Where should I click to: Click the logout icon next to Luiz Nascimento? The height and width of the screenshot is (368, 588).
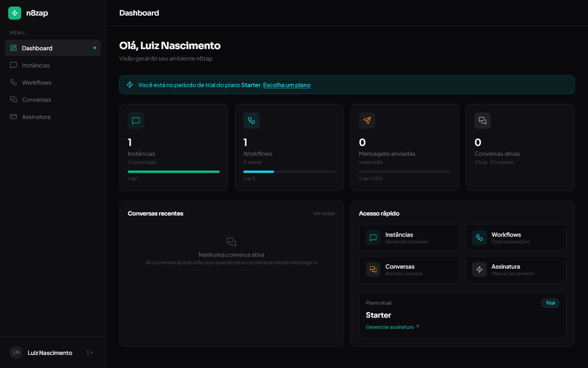point(89,352)
